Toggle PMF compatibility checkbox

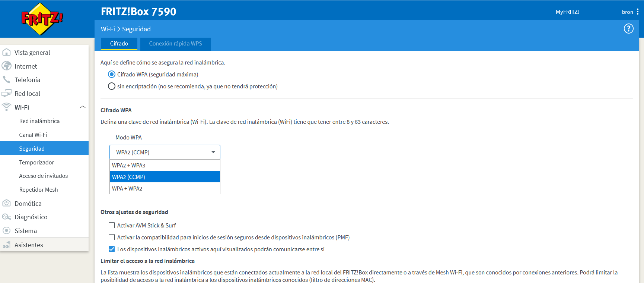[112, 237]
